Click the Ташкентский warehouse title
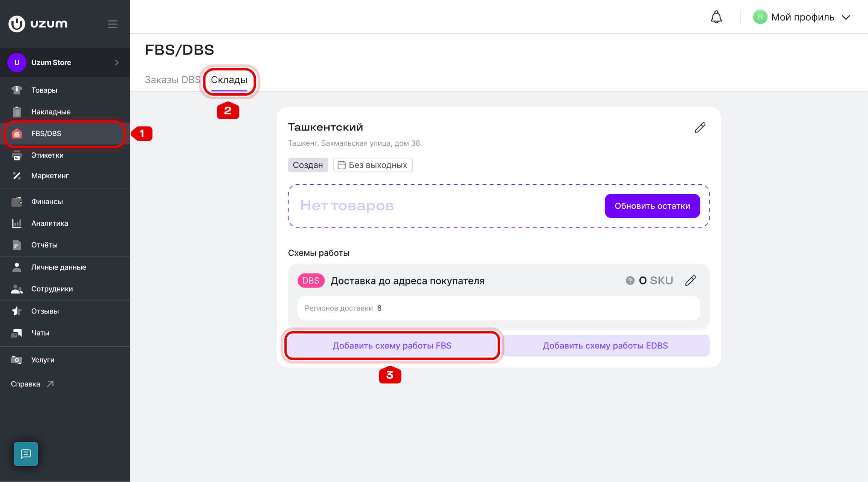 [x=325, y=127]
